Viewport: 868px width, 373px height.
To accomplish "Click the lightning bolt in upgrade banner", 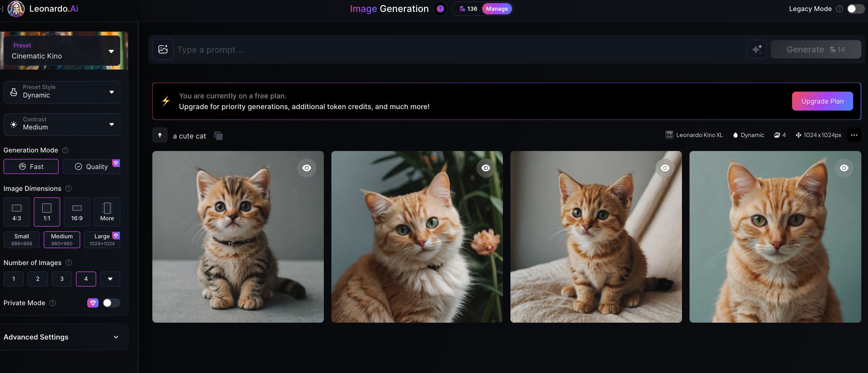I will (x=165, y=101).
